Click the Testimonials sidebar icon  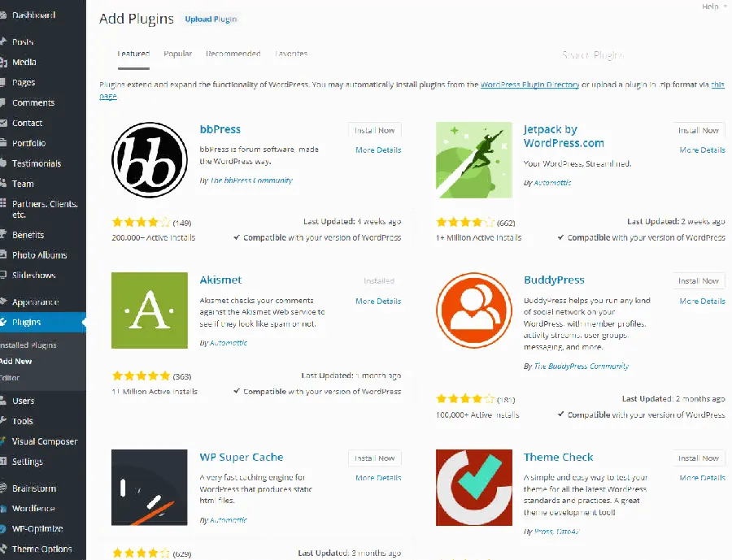coord(2,163)
